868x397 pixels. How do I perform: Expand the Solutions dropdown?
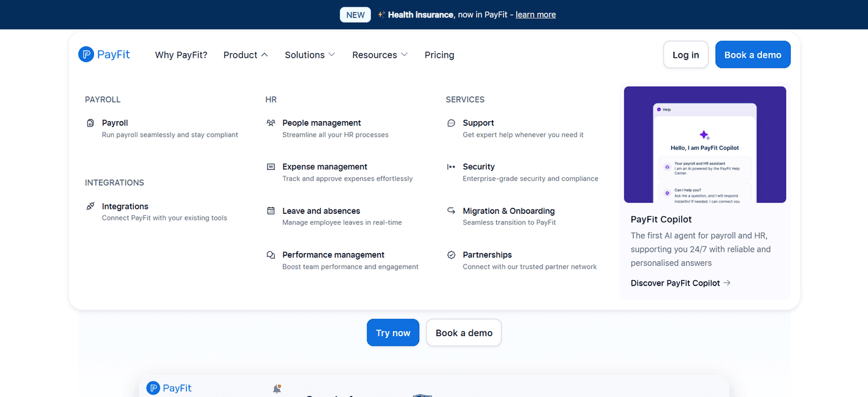(310, 55)
